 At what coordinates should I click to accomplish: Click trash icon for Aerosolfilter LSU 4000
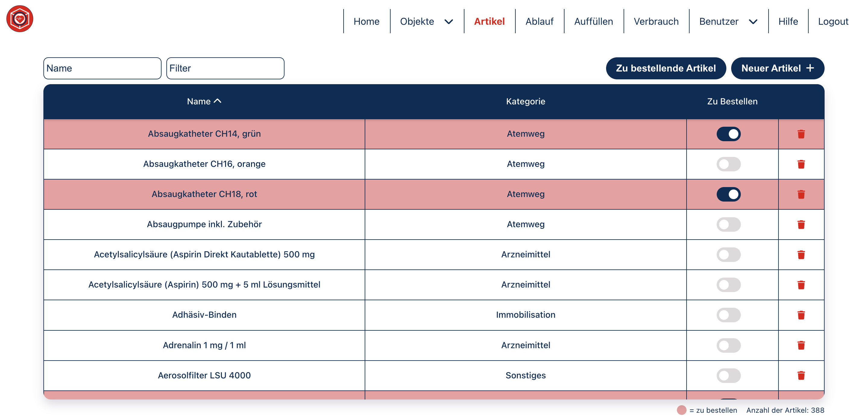801,375
